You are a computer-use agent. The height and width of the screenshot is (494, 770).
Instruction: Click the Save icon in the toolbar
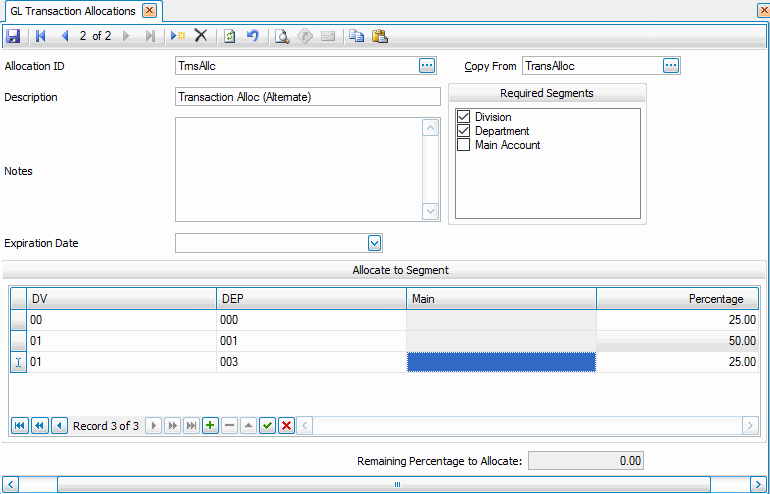(13, 36)
